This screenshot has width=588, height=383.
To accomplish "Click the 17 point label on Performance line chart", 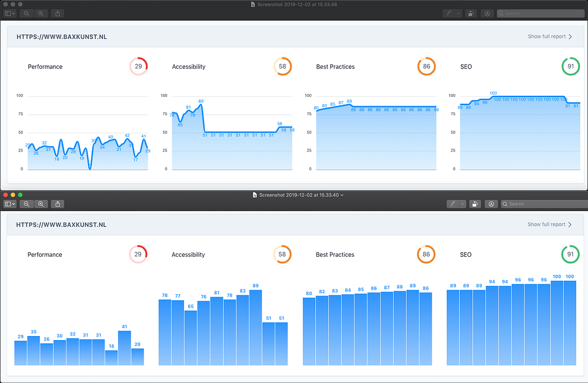I will pos(135,160).
